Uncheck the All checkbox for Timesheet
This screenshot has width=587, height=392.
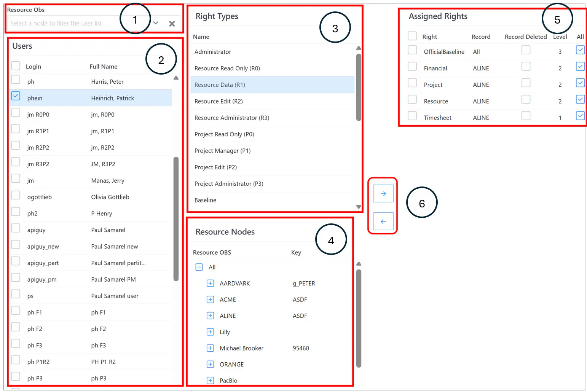(580, 116)
